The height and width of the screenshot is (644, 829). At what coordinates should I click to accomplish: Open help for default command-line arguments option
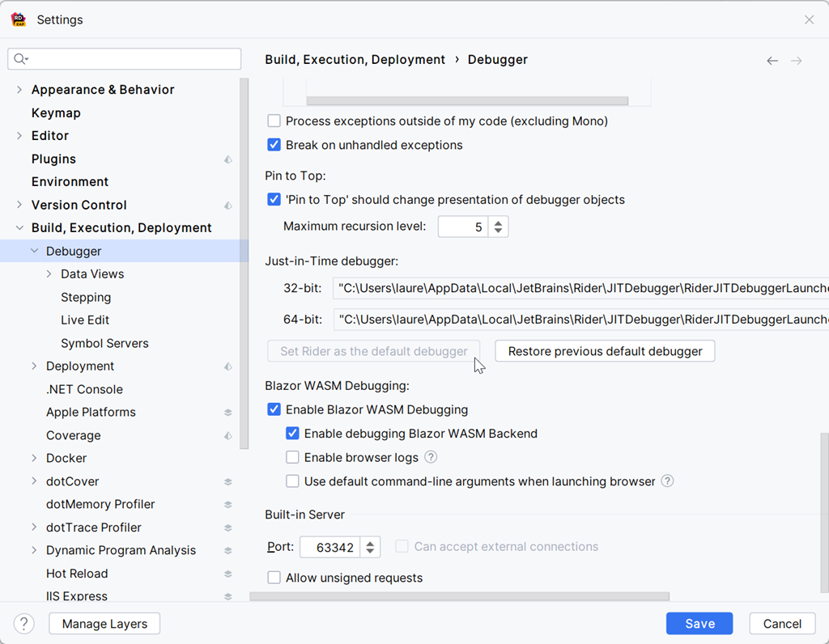[667, 481]
